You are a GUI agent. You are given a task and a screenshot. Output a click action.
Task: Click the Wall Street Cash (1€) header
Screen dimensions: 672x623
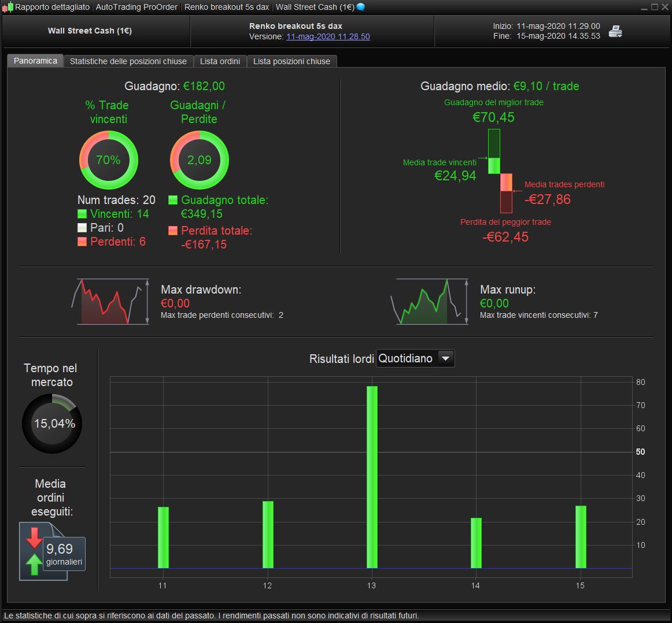click(x=90, y=31)
